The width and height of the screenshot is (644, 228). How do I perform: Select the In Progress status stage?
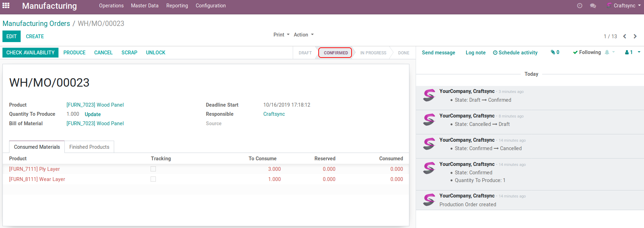tap(373, 53)
